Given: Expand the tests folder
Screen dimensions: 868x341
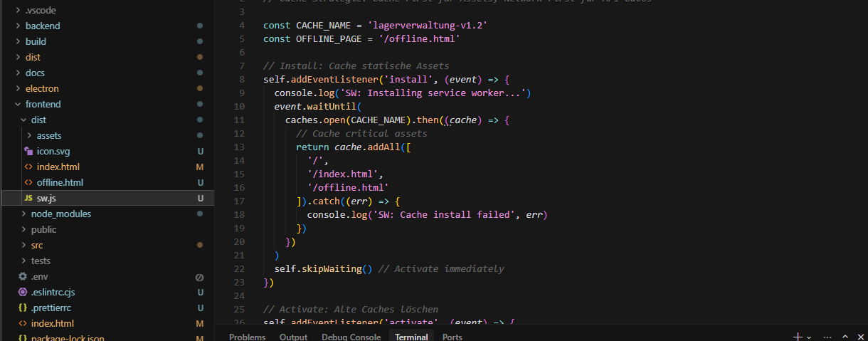Looking at the screenshot, I should (23, 261).
